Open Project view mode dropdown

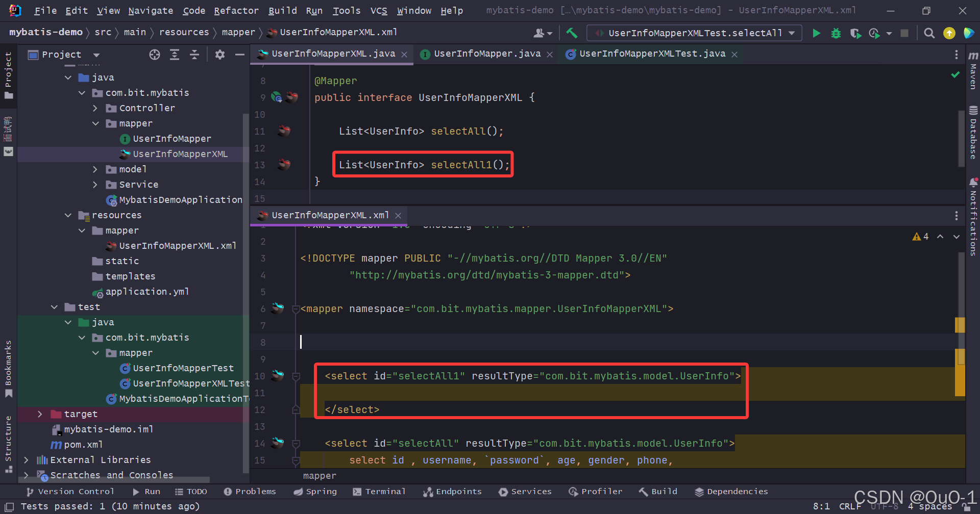coord(96,55)
